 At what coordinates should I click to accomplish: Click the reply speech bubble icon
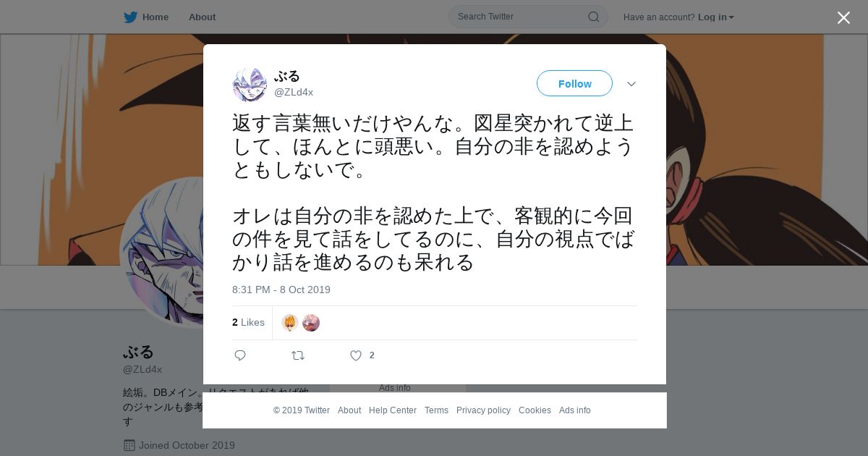pos(240,355)
